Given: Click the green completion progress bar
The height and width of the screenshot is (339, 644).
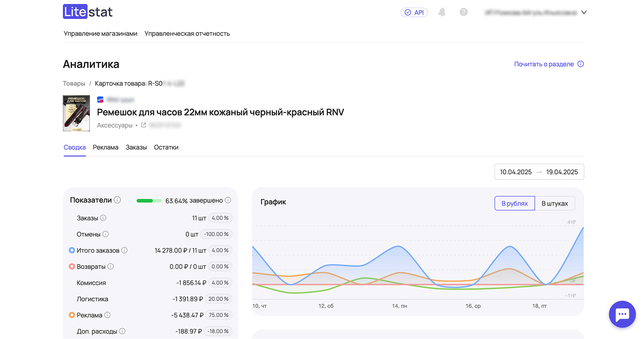Looking at the screenshot, I should click(149, 201).
